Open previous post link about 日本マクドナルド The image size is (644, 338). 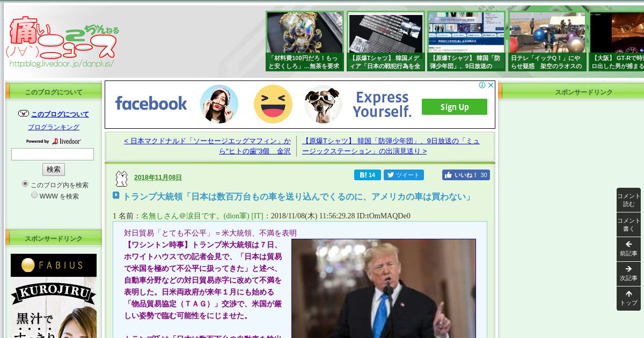tap(207, 146)
